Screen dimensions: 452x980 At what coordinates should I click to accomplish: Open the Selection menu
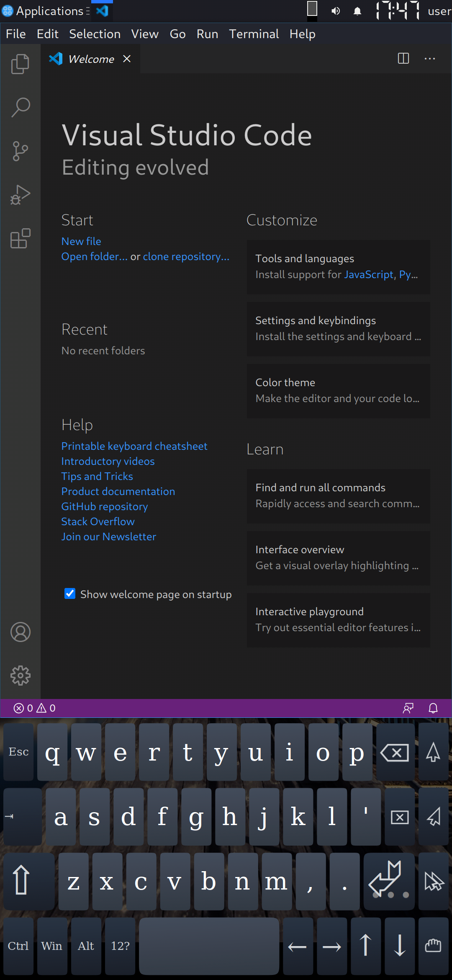point(95,34)
